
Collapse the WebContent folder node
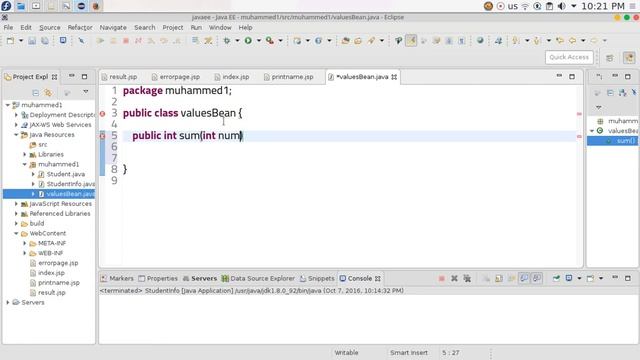click(16, 233)
